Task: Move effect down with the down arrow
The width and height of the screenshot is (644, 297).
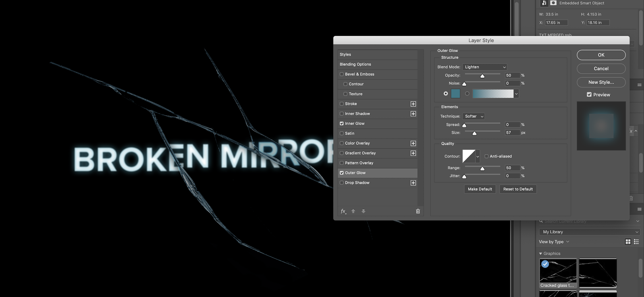Action: 363,211
